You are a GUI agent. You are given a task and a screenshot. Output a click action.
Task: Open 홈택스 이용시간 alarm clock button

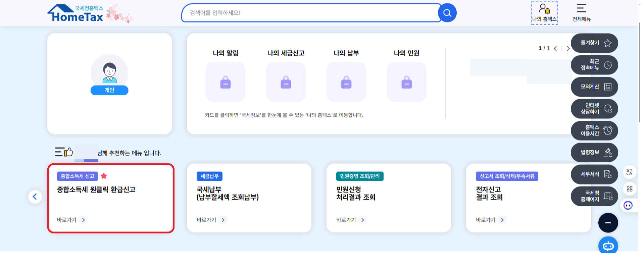click(x=594, y=131)
